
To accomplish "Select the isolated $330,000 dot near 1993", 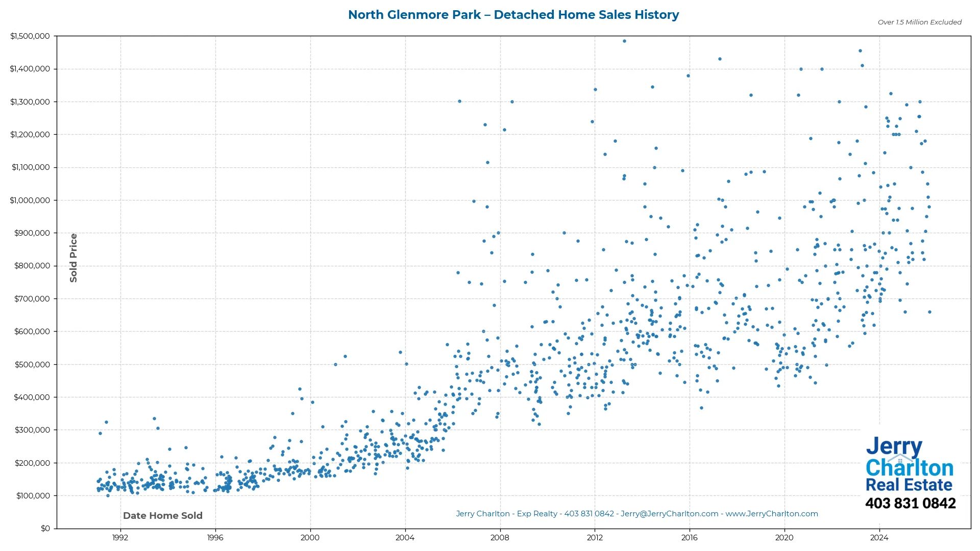I will pyautogui.click(x=155, y=418).
